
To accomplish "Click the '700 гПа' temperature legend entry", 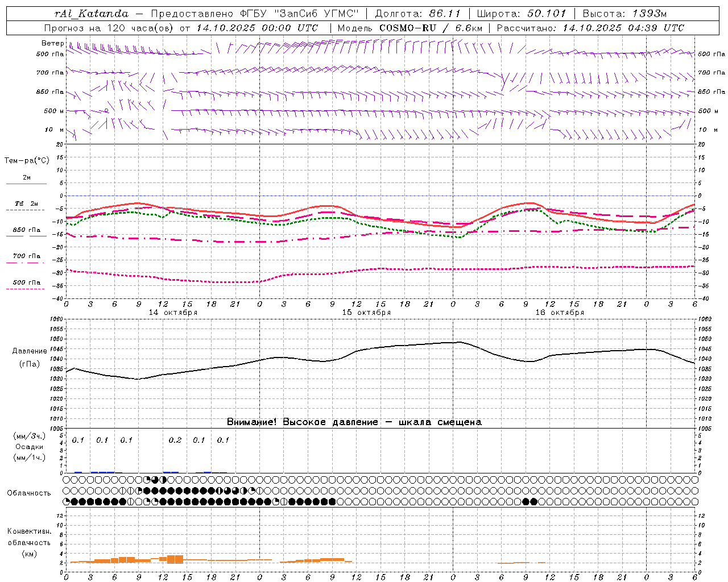I will [26, 256].
